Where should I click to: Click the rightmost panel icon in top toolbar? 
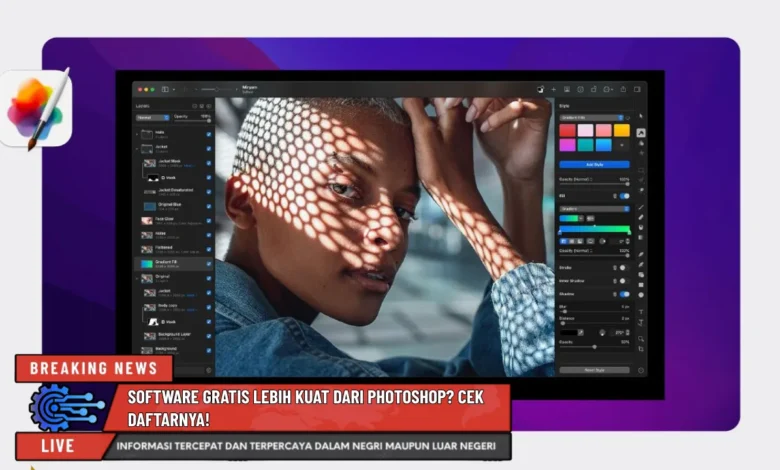point(637,89)
